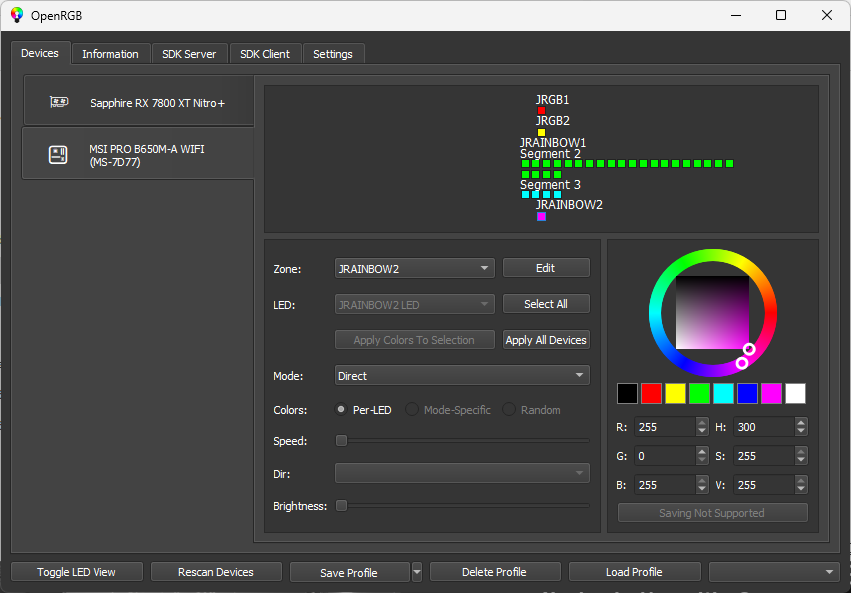Click the magenta JRAINBOW2 LED square
Screen dimensions: 851x593
541,216
